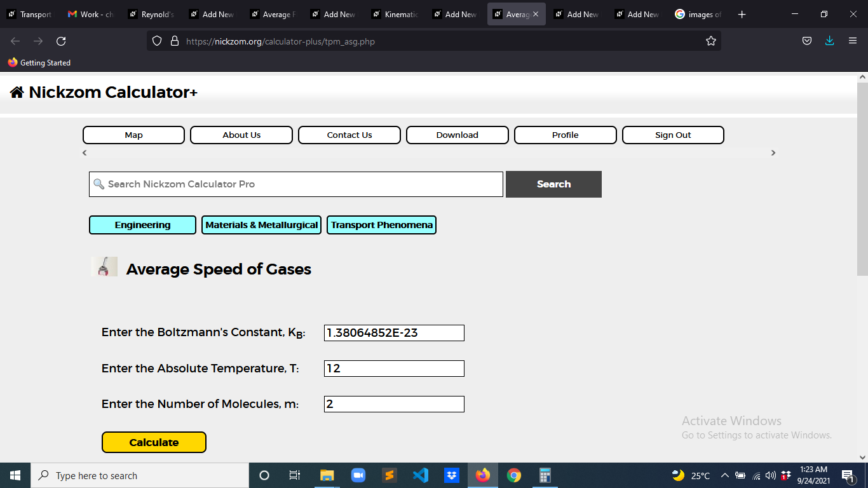
Task: Click the Number of Molecules input field
Action: [394, 404]
